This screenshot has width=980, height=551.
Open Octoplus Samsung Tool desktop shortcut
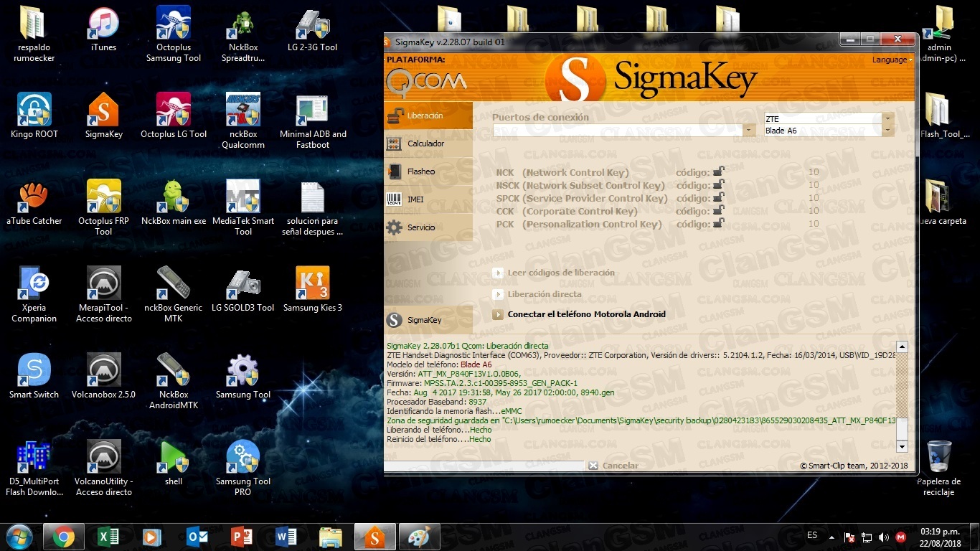(x=174, y=34)
